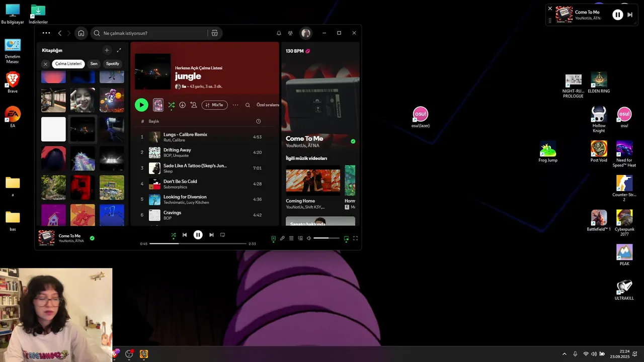Image resolution: width=644 pixels, height=362 pixels.
Task: Toggle the Now Playing view panel
Action: (x=274, y=238)
